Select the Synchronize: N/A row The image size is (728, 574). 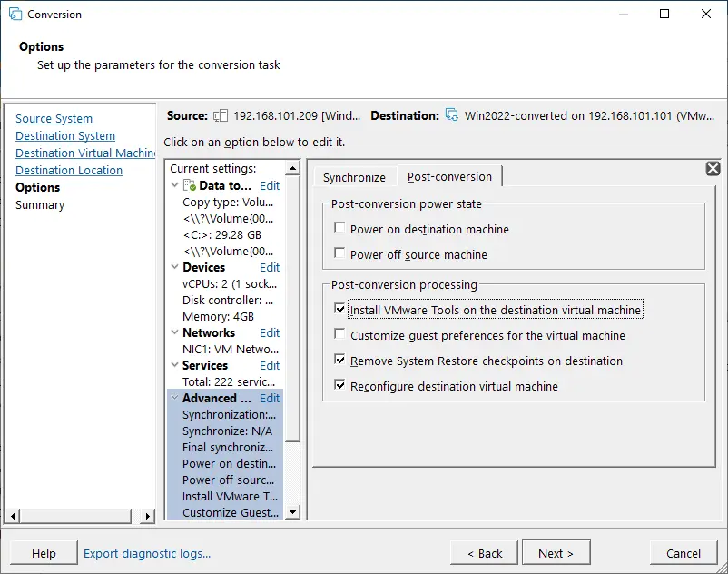point(228,431)
